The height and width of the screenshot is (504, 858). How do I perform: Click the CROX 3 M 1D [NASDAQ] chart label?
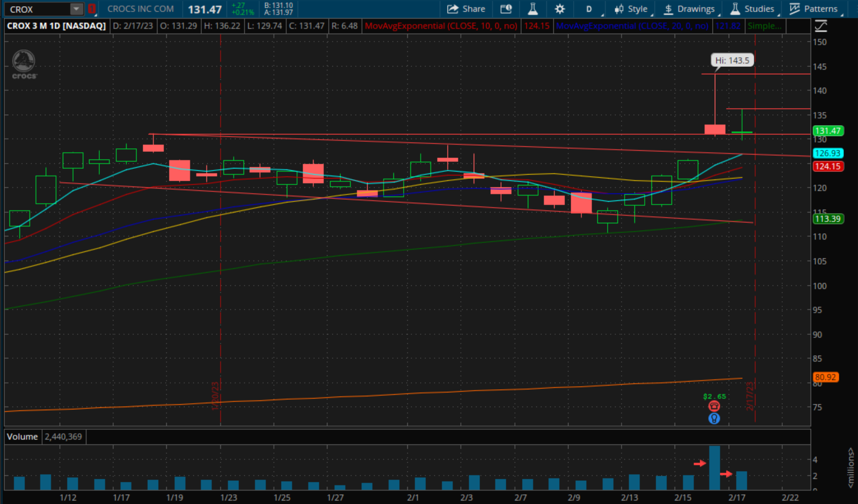(56, 26)
